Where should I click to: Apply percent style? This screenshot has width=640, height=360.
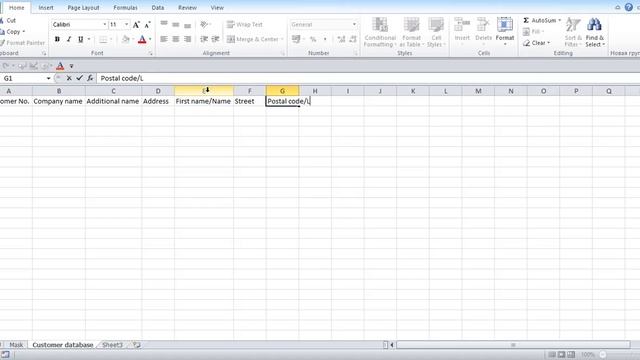[313, 39]
